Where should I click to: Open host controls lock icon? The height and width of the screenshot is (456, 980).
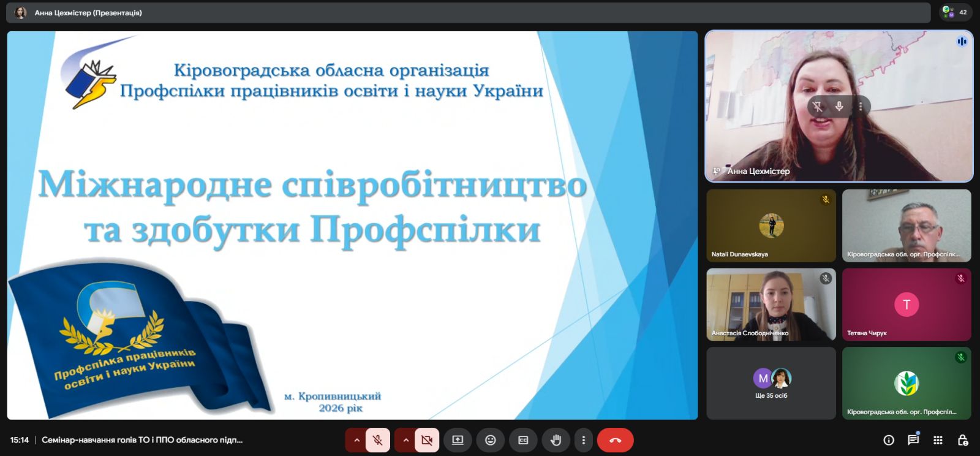pos(962,440)
